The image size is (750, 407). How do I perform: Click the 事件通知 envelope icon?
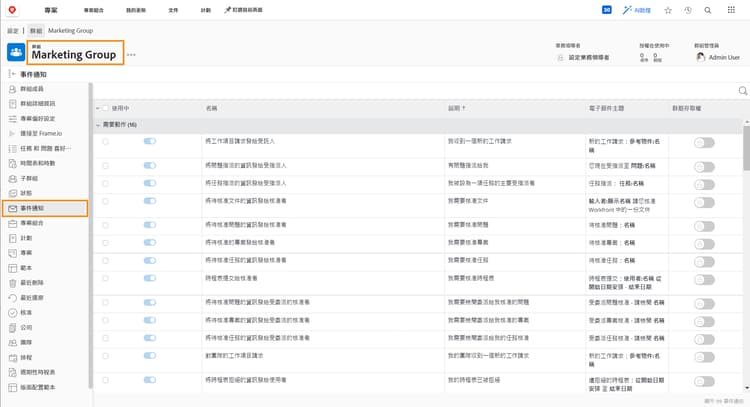click(x=12, y=209)
